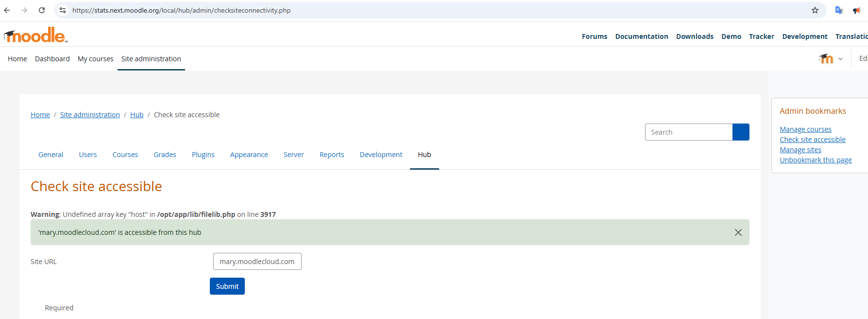Open the Development header link

click(805, 36)
